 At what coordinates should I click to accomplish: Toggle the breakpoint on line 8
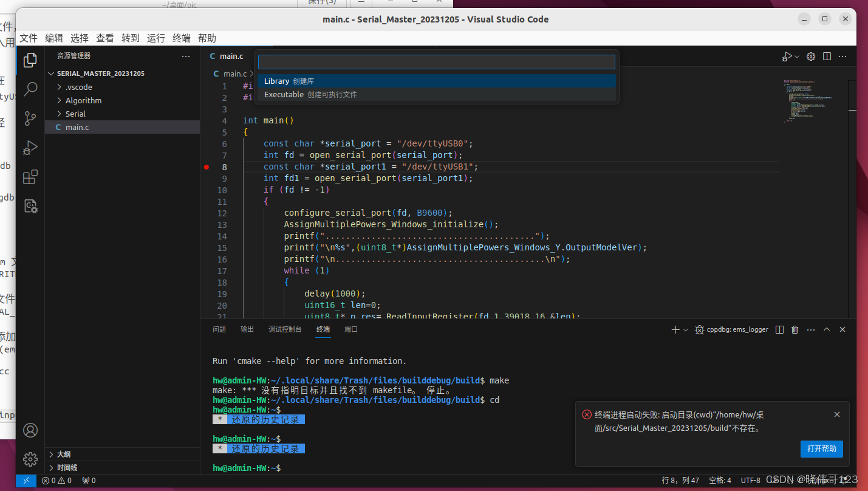point(207,167)
